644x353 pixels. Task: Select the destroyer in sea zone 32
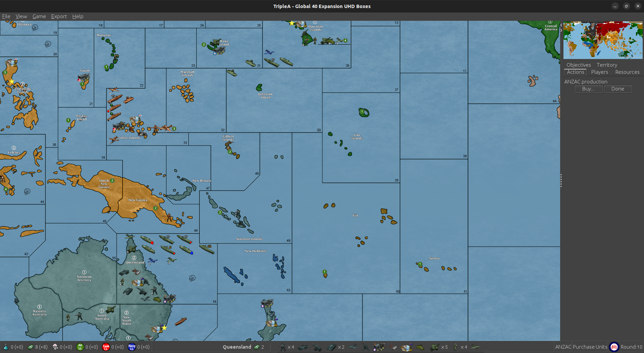click(x=232, y=73)
